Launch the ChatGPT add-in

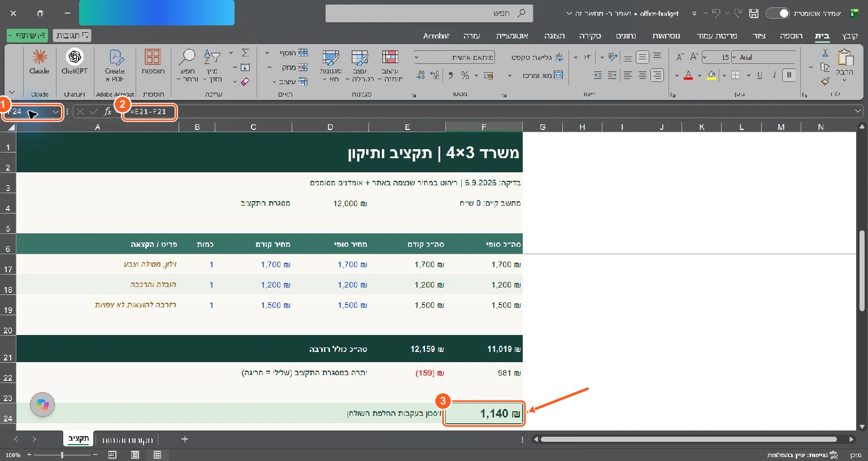(75, 62)
